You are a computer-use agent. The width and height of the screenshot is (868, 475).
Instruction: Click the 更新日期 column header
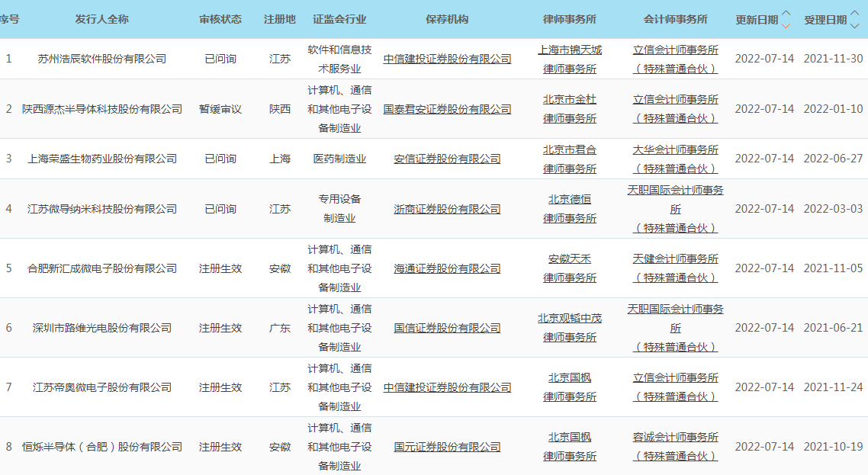(x=757, y=20)
